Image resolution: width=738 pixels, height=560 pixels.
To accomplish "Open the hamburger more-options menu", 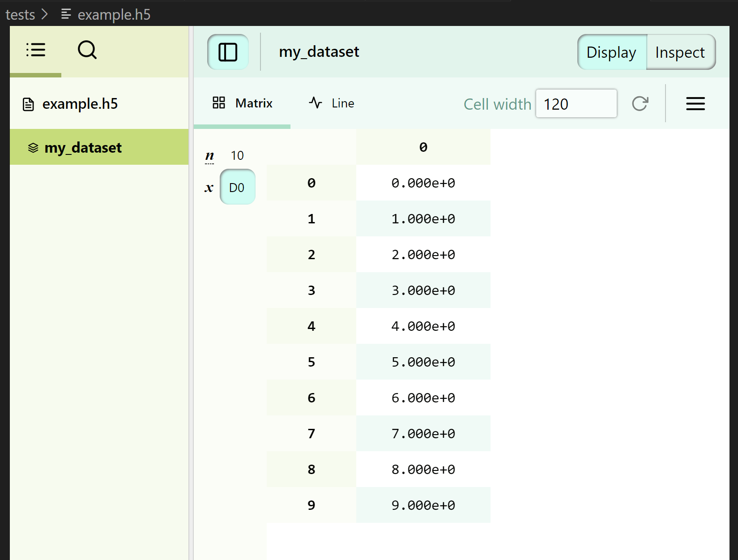I will [695, 103].
